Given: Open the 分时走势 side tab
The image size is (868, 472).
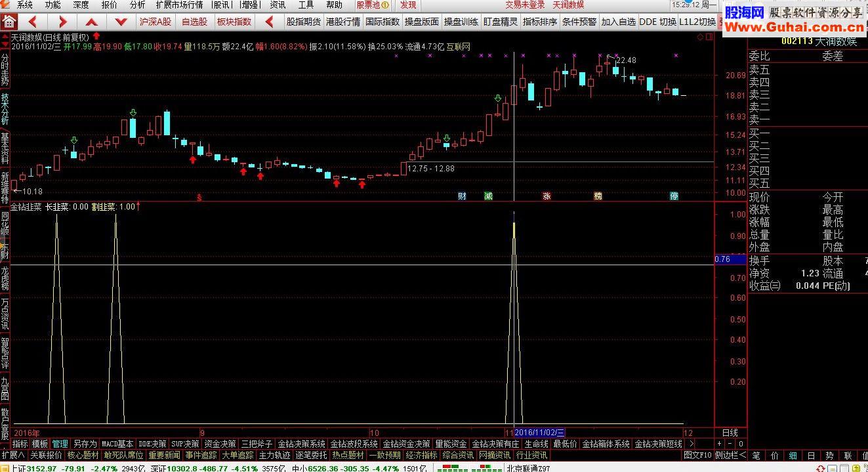Looking at the screenshot, I should [5, 69].
